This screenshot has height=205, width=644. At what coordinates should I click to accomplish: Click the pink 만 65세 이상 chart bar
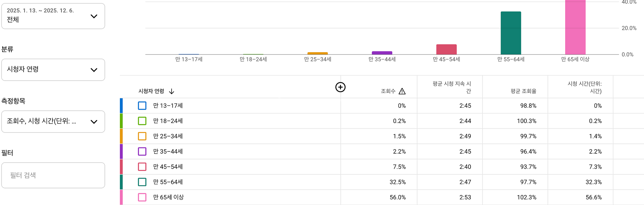(576, 27)
